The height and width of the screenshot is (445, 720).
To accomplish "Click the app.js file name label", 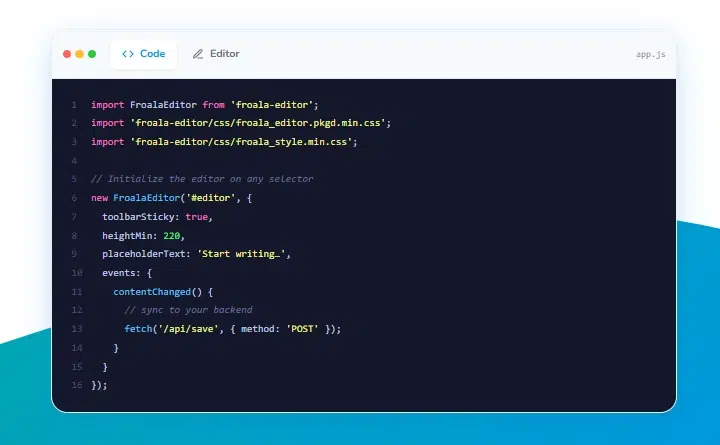I will pyautogui.click(x=650, y=54).
